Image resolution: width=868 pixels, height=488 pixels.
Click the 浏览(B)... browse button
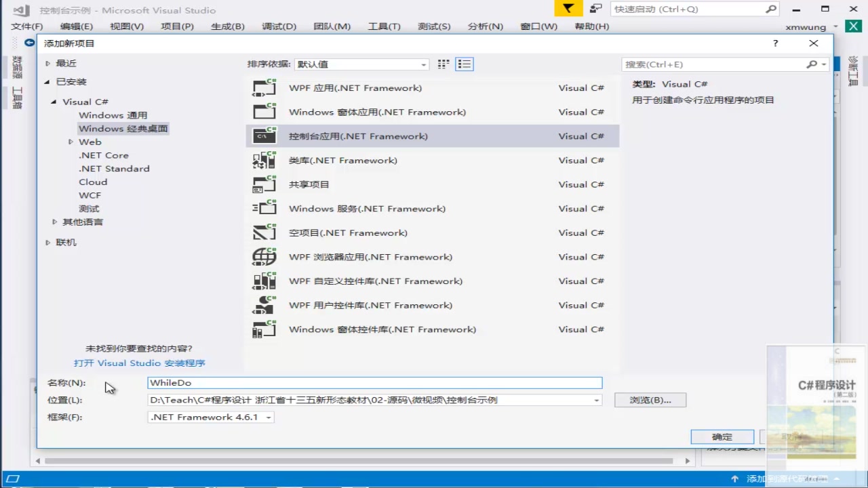[650, 400]
